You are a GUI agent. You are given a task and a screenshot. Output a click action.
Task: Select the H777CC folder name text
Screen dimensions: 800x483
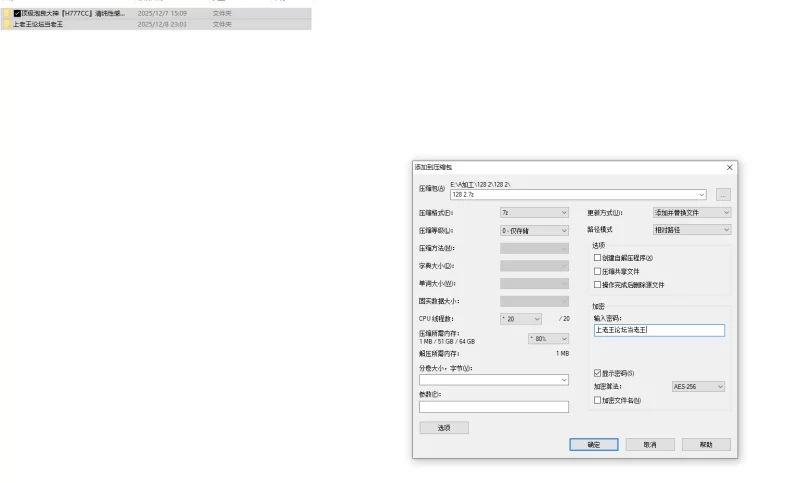pyautogui.click(x=73, y=13)
